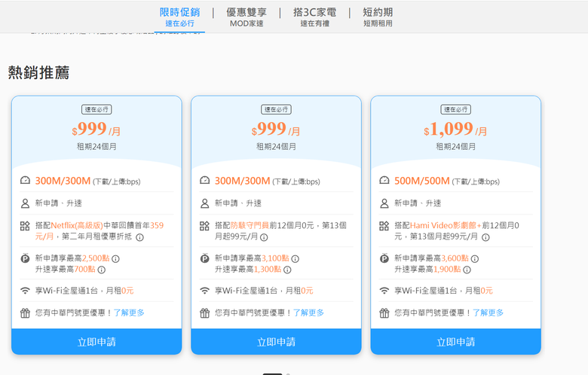Click Wi-Fi icon in the Hami Video plan card

[x=384, y=291]
